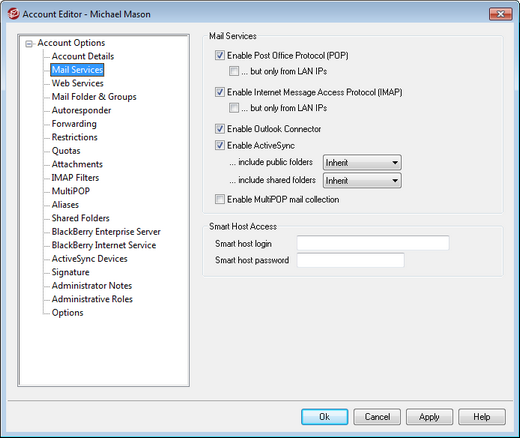Select Web Services in the tree

77,83
